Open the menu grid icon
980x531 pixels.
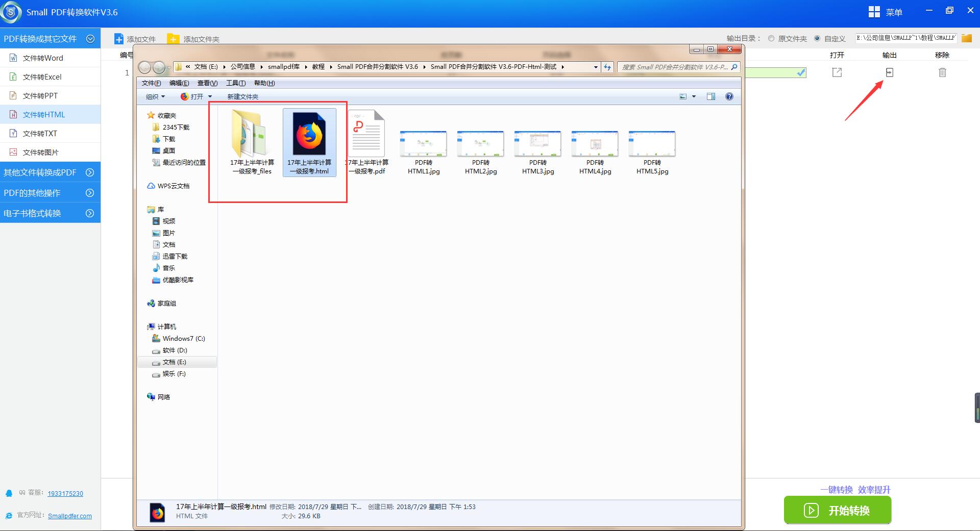pyautogui.click(x=874, y=12)
